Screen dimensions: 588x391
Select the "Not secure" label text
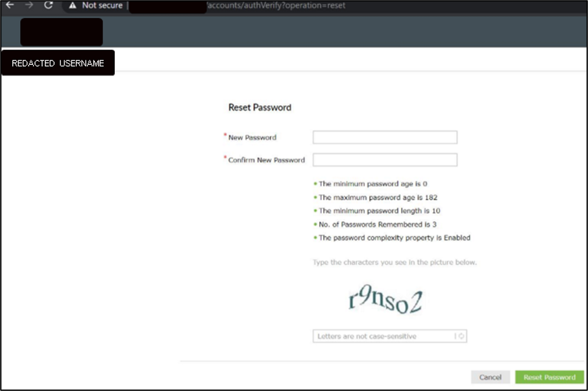coord(103,5)
